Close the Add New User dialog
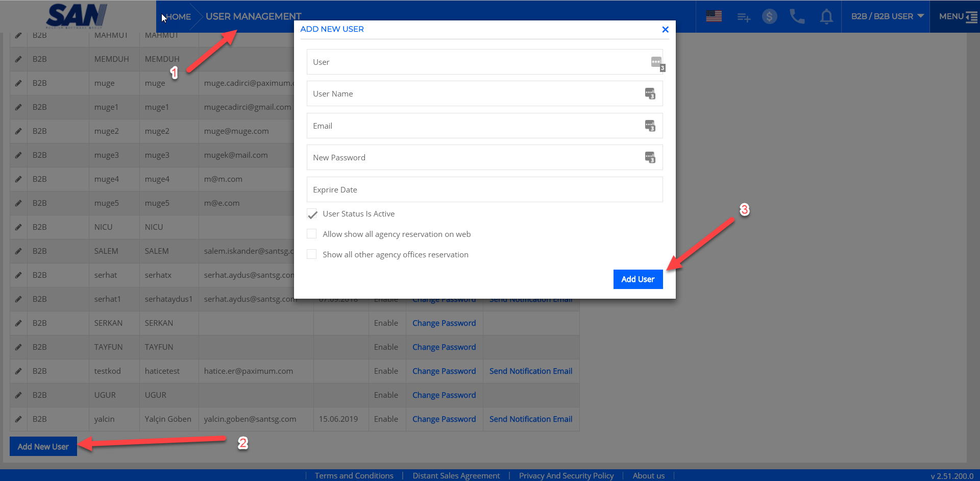 click(665, 30)
